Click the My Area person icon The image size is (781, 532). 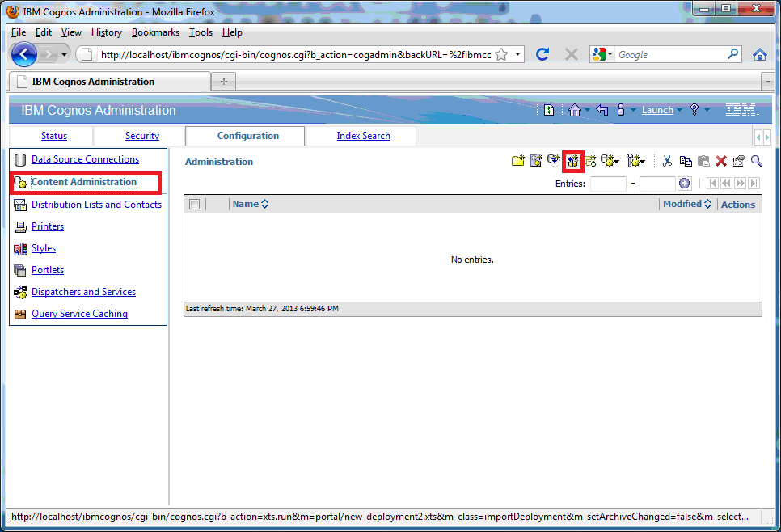[621, 110]
